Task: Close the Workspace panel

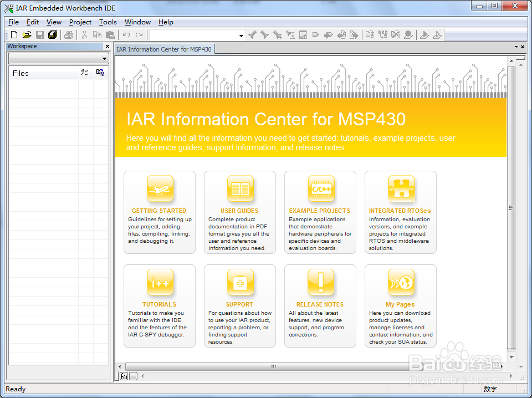Action: [x=108, y=46]
